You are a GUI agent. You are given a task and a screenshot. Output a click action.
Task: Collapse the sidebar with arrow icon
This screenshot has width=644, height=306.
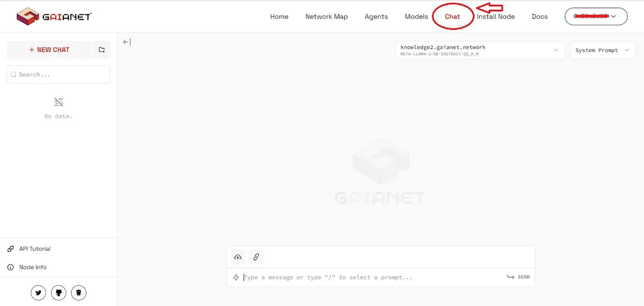click(x=127, y=42)
